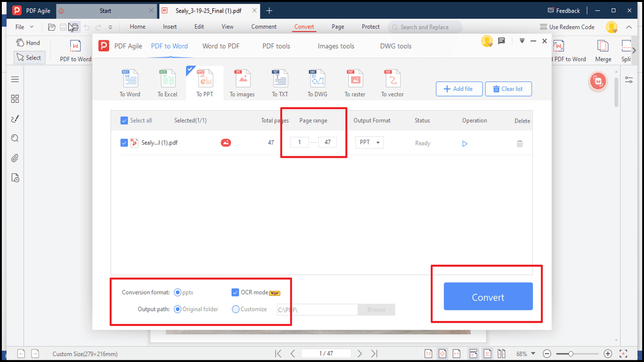Switch to Images tools tab
The image size is (644, 362).
coord(336,46)
